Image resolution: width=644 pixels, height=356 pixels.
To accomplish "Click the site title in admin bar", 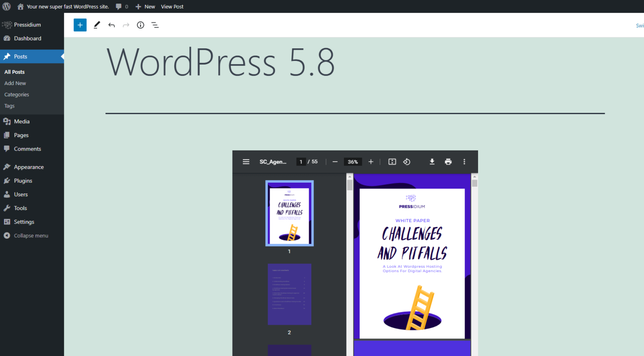I will point(68,6).
